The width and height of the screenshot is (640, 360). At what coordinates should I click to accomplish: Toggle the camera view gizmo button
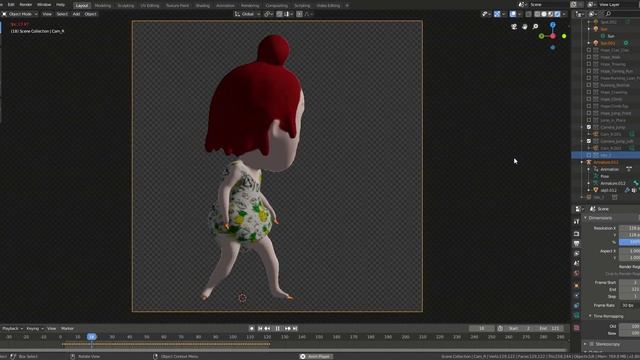click(514, 27)
